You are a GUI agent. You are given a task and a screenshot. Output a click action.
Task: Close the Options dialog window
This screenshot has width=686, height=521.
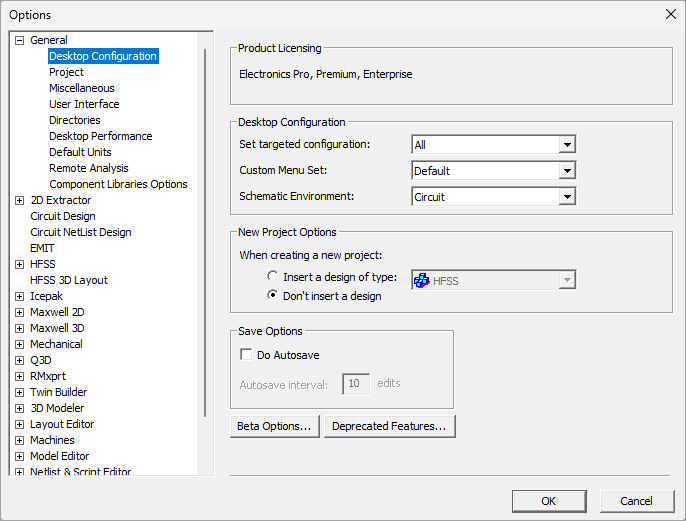pyautogui.click(x=671, y=14)
